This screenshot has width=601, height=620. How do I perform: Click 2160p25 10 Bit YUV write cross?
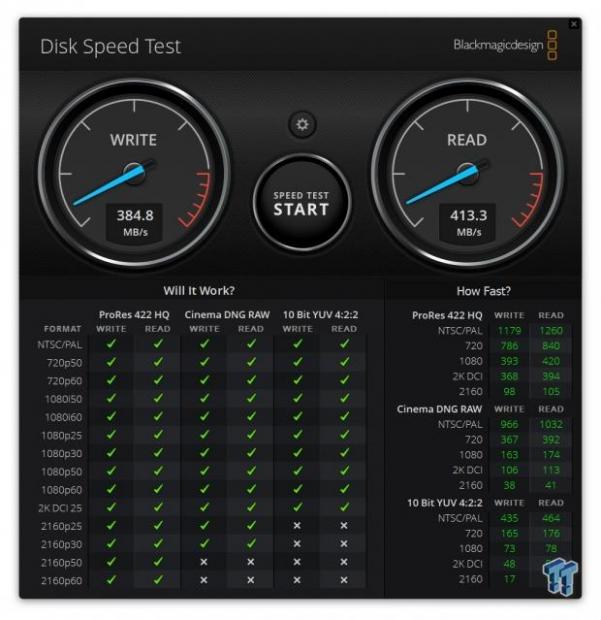(297, 525)
